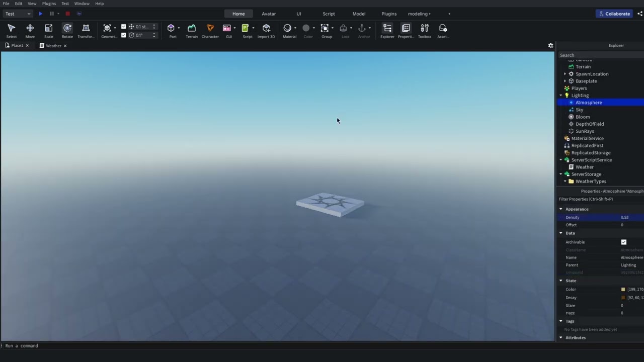The image size is (644, 362).
Task: Collapse the State properties section
Action: pos(560,281)
